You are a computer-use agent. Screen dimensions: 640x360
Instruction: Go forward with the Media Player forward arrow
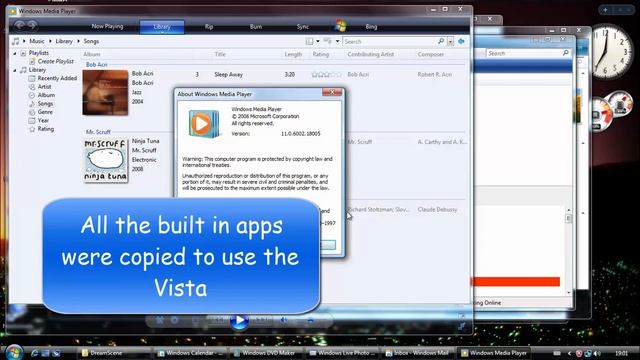coord(32,25)
